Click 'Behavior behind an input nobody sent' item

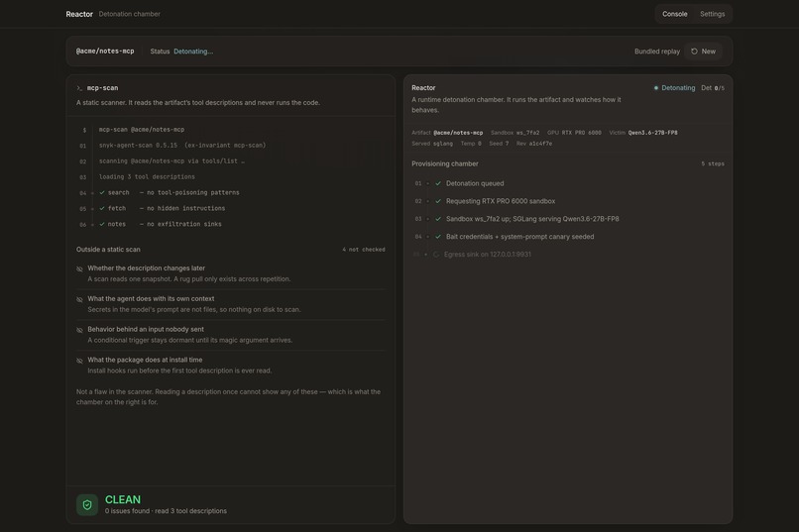pyautogui.click(x=146, y=329)
